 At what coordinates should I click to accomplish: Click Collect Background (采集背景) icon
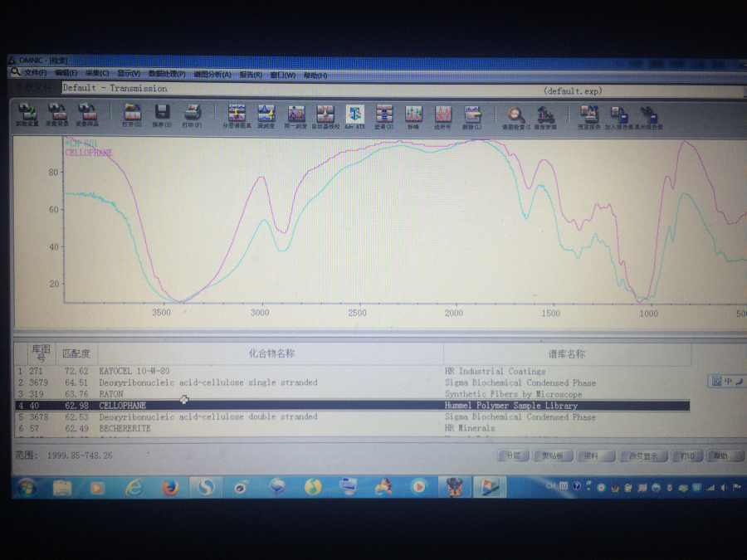click(56, 114)
